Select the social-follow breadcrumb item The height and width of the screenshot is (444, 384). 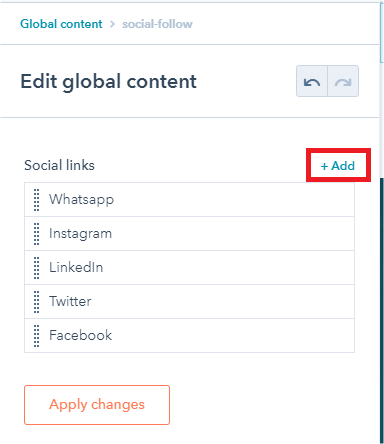pyautogui.click(x=157, y=24)
